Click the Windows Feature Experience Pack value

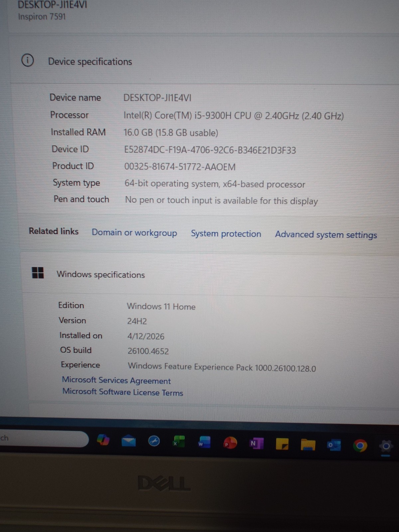coord(222,367)
